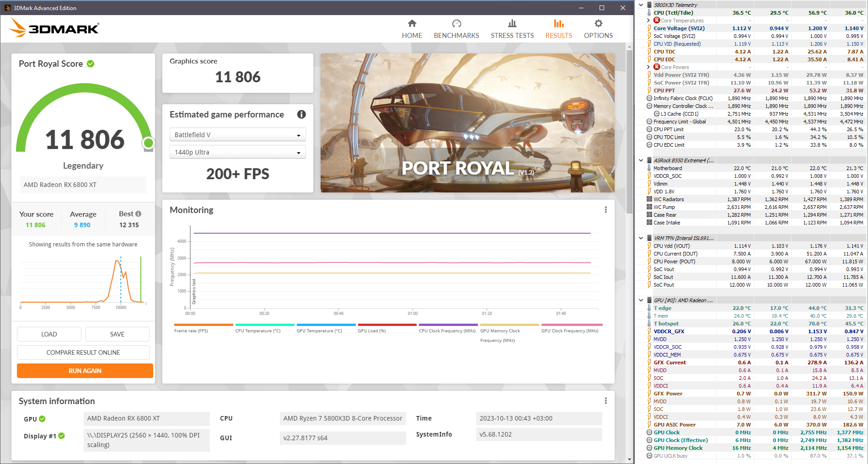Click the 3DMark logo
Image resolution: width=868 pixels, height=464 pixels.
pyautogui.click(x=54, y=28)
